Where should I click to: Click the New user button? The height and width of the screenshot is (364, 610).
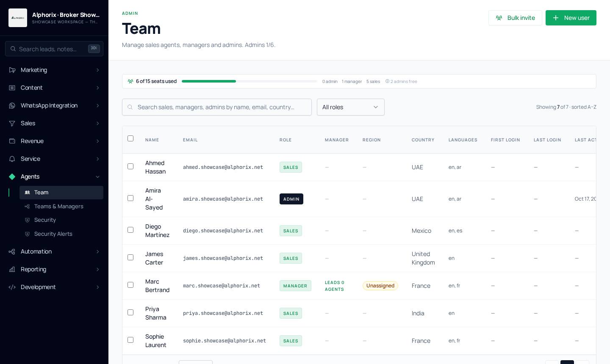[x=571, y=18]
